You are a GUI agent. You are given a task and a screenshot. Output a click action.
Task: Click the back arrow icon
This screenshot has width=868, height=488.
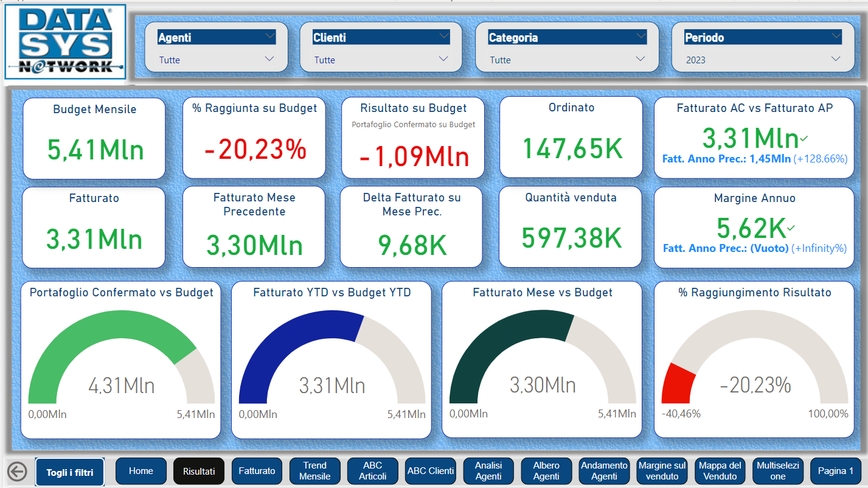pos(17,472)
